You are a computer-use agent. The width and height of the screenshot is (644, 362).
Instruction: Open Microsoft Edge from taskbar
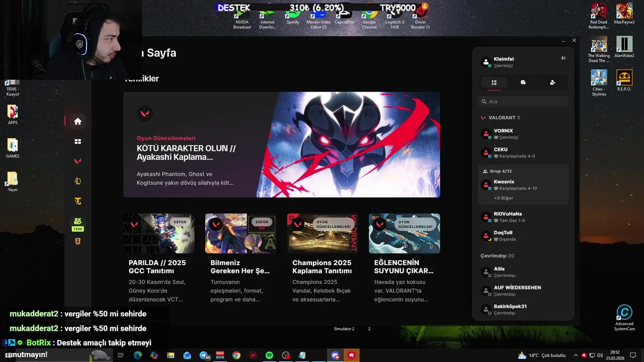[138, 355]
